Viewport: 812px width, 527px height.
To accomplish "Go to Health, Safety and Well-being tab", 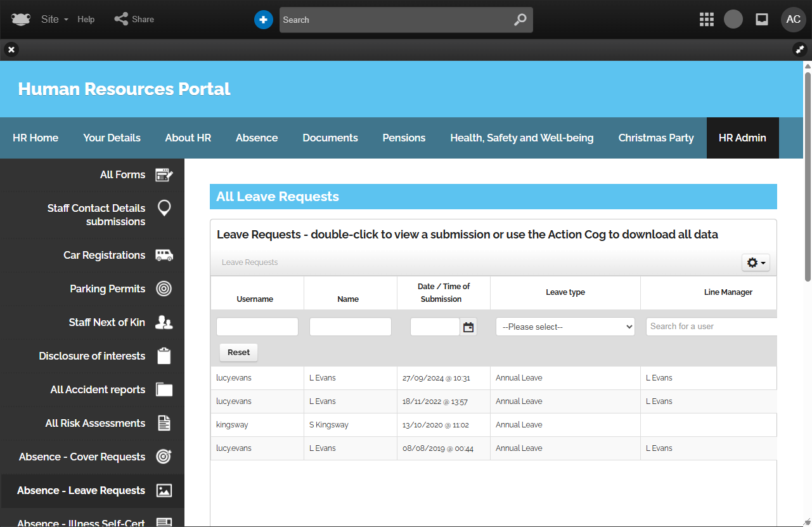I will tap(522, 138).
